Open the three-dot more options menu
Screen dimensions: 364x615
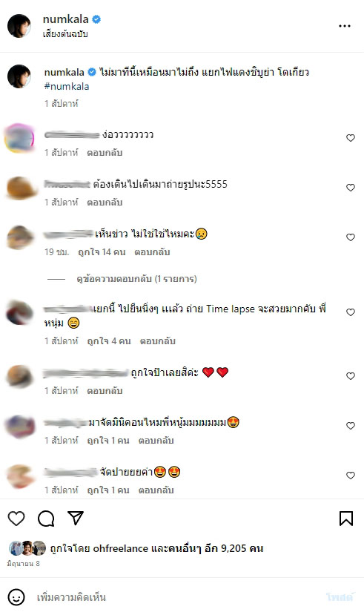(345, 26)
